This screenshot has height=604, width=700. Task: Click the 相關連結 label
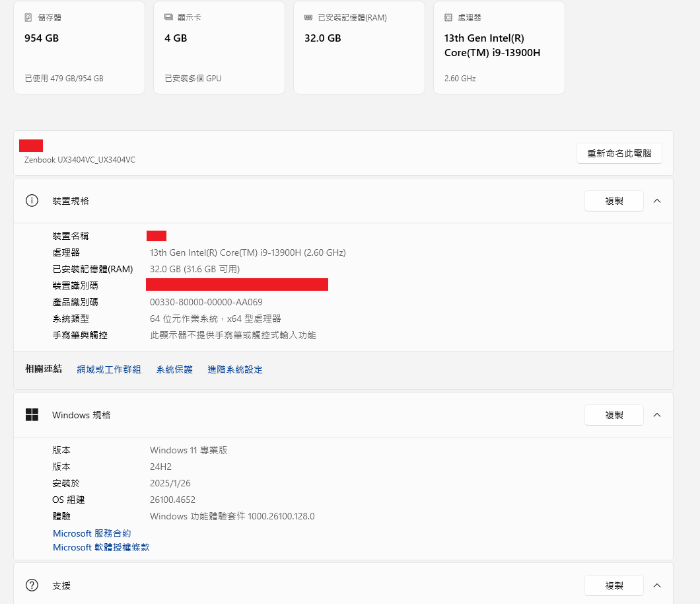tap(44, 369)
